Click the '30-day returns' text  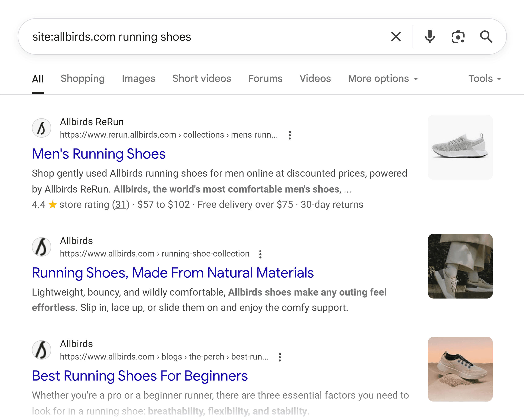[x=332, y=205]
